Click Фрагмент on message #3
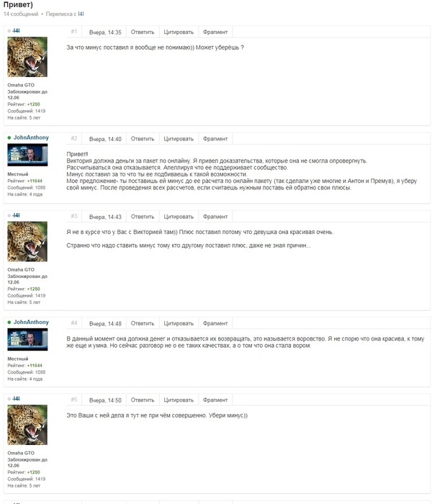Image resolution: width=432 pixels, height=504 pixels. (x=215, y=217)
